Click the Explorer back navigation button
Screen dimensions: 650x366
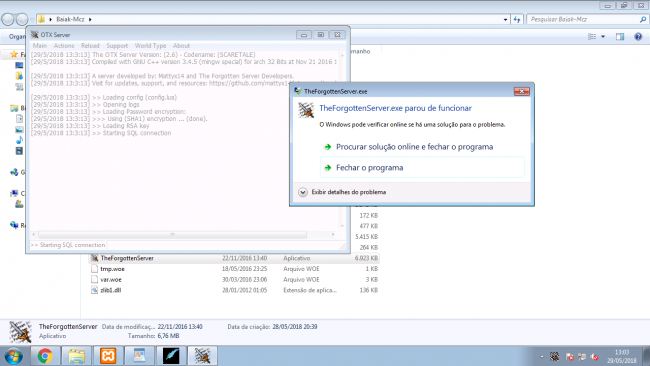(x=7, y=19)
